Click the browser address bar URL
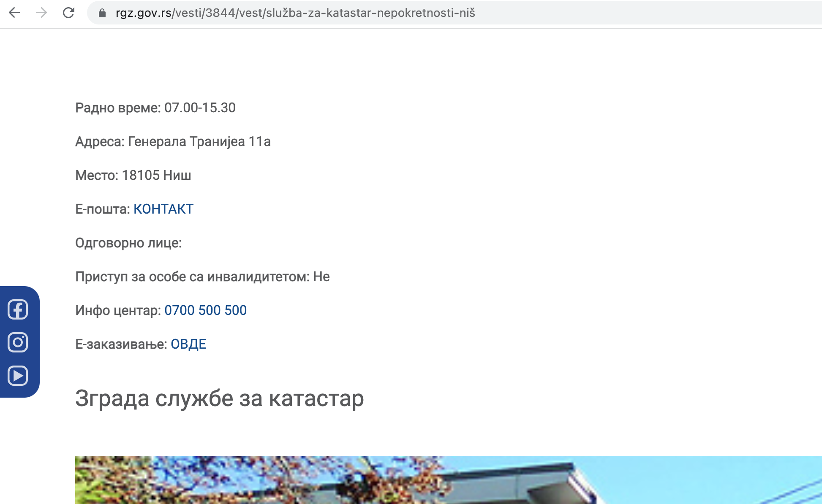 (x=296, y=13)
